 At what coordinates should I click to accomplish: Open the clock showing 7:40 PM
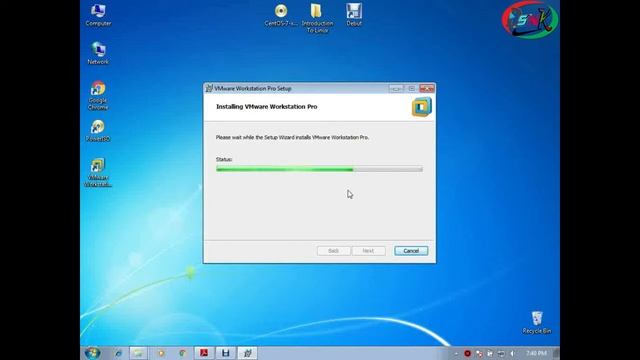[536, 353]
